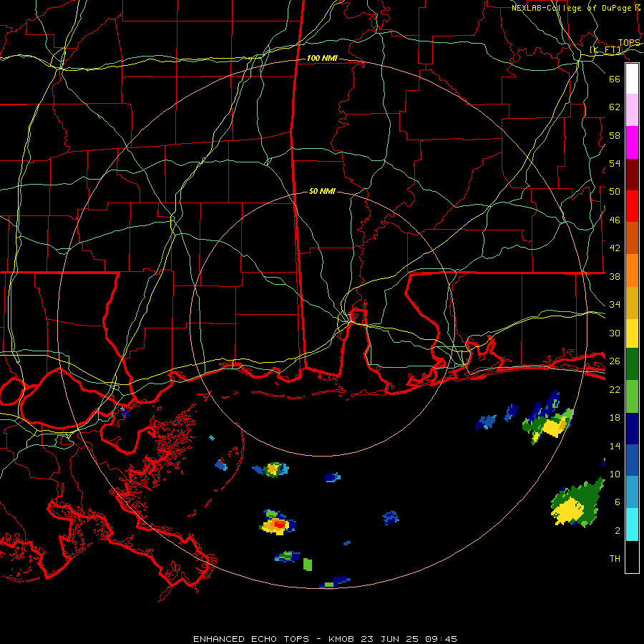Click the legend value '50'

point(615,191)
